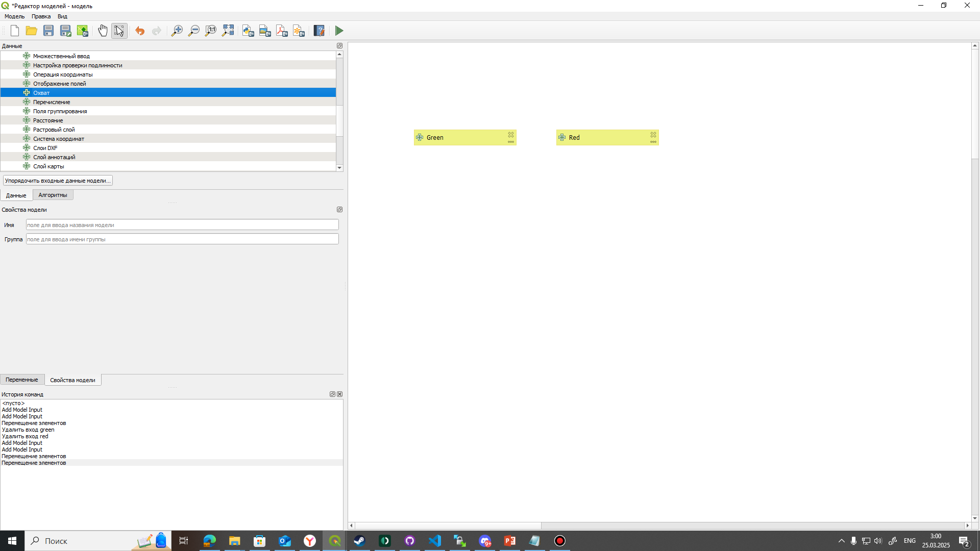Select Поля группирования input type

coord(168,111)
